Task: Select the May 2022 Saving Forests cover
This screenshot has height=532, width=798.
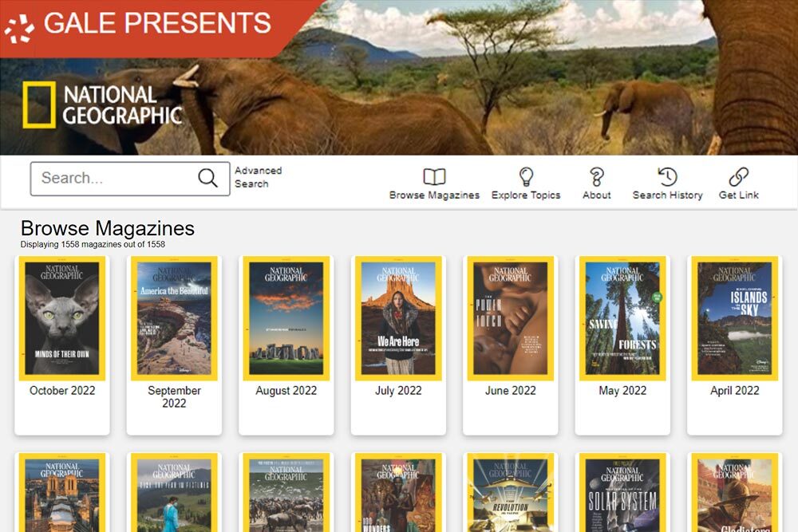Action: click(622, 318)
